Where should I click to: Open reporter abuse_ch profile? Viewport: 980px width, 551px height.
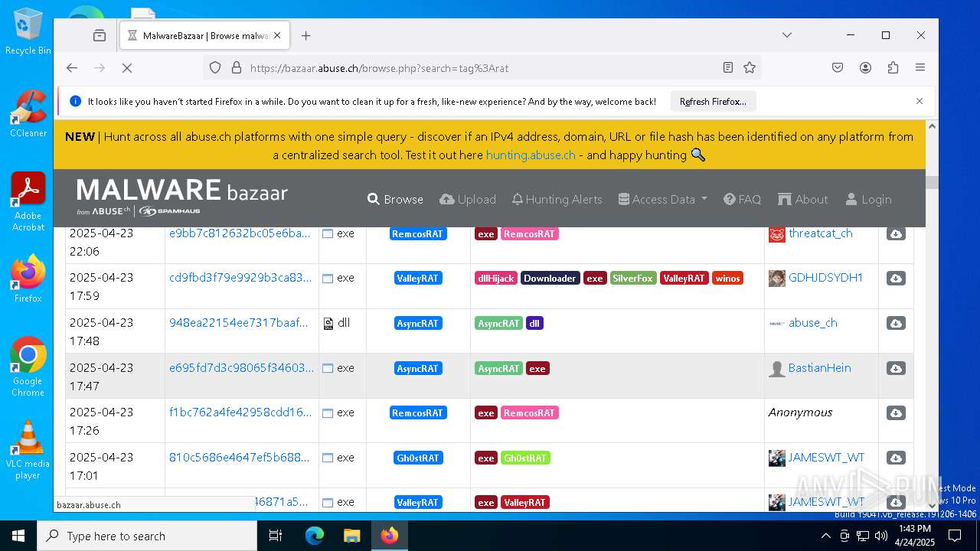pos(812,323)
